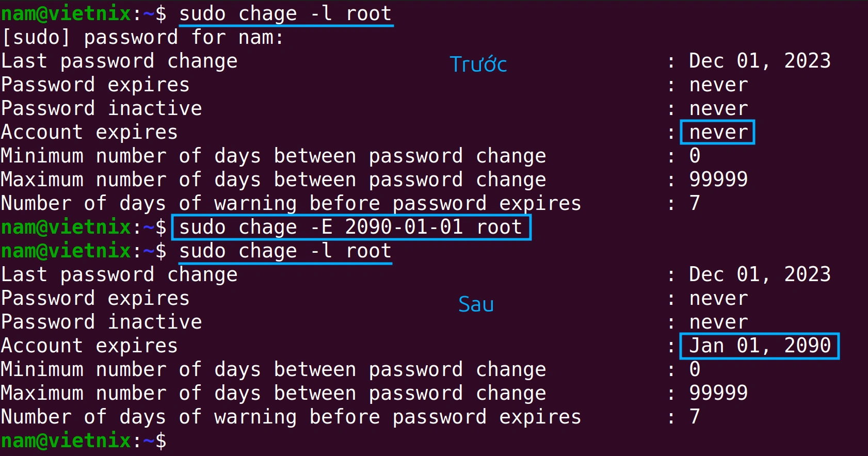Click the second 'Dec 01, 2023' date

click(x=760, y=274)
